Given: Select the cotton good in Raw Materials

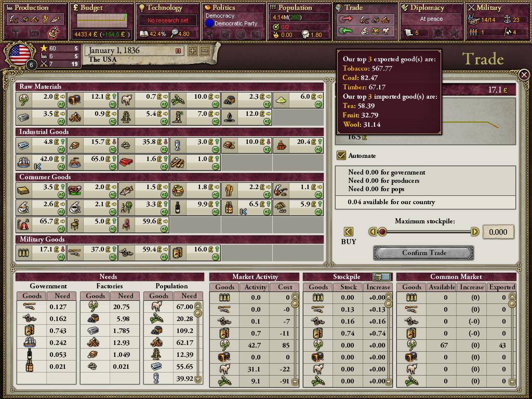Looking at the screenshot, I should tap(25, 100).
